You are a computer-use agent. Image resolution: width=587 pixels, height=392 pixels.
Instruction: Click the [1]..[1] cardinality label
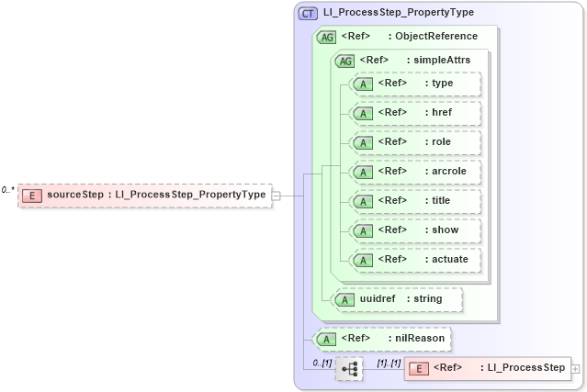389,363
